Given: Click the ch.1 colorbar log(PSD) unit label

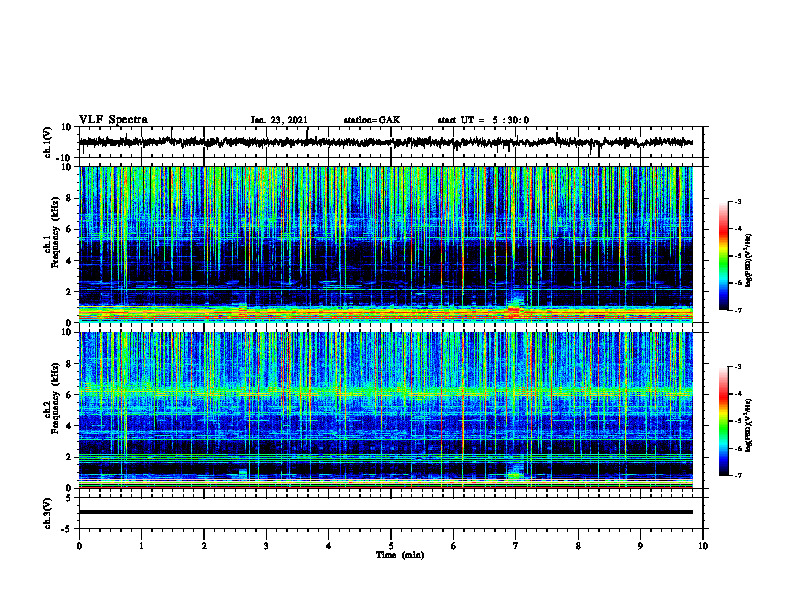Looking at the screenshot, I should click(749, 261).
